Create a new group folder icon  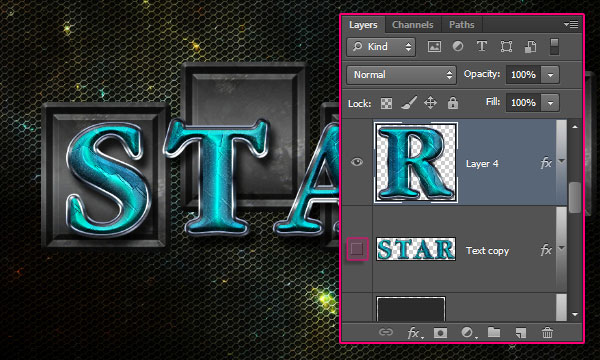(494, 332)
